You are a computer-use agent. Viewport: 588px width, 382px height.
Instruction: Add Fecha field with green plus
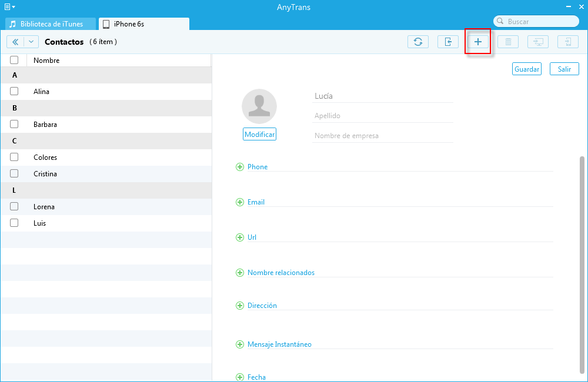240,377
